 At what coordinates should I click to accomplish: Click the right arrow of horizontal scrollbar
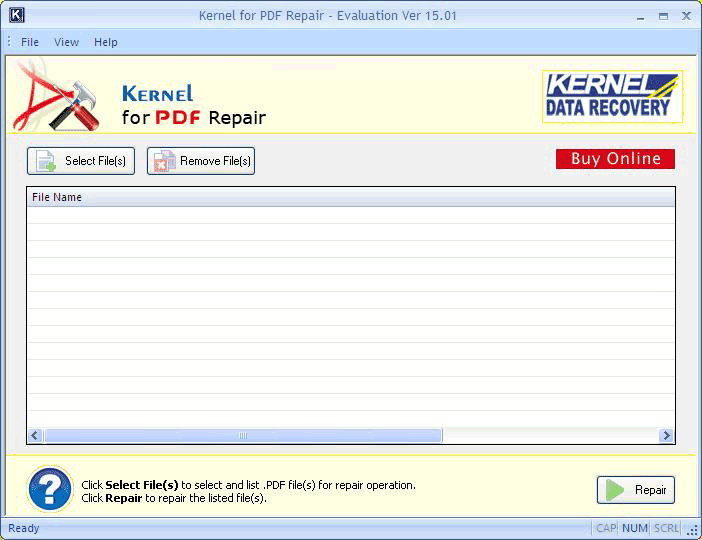[666, 436]
